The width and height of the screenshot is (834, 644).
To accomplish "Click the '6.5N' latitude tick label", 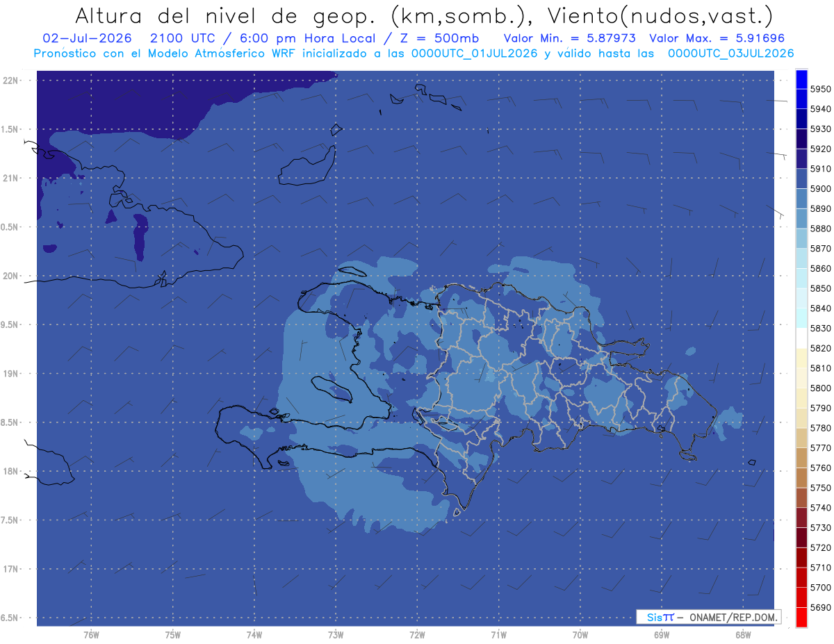I will [10, 618].
